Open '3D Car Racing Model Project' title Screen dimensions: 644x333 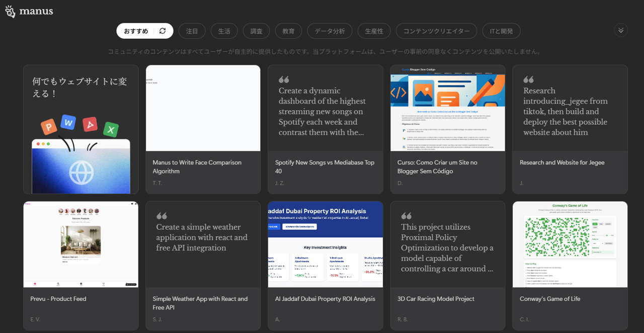coord(436,299)
